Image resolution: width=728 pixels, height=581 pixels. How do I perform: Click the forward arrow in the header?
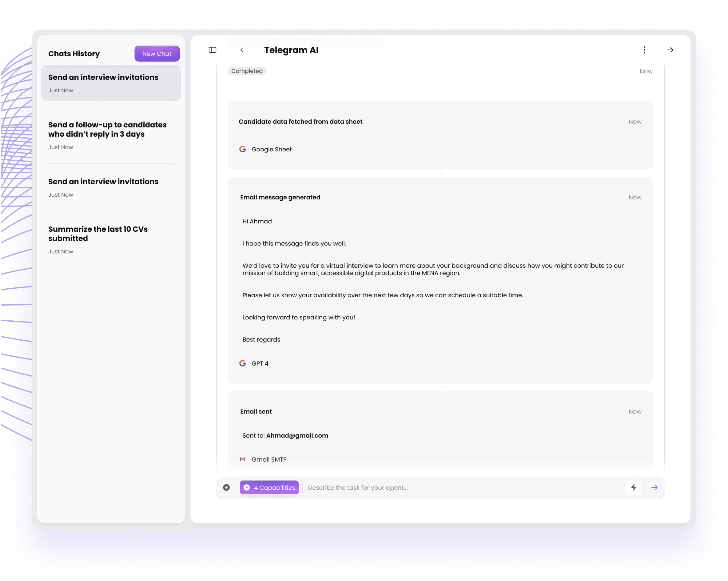tap(670, 50)
